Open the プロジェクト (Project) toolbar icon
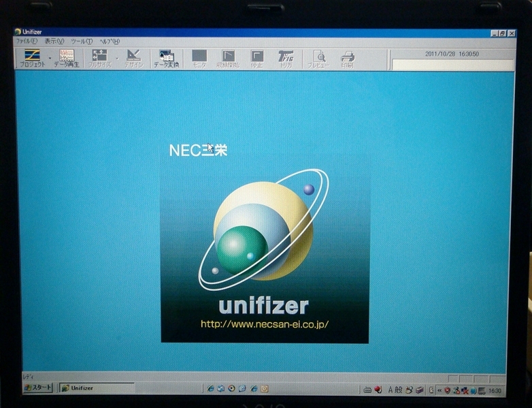The image size is (532, 408). 32,59
